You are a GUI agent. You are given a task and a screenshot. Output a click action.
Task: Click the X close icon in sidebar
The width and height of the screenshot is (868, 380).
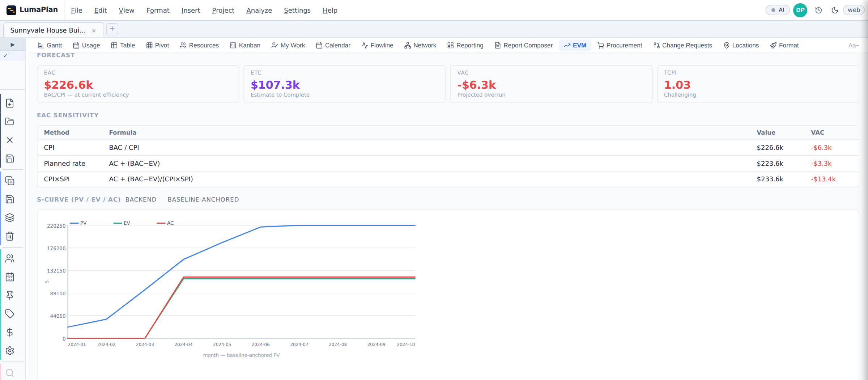point(10,140)
